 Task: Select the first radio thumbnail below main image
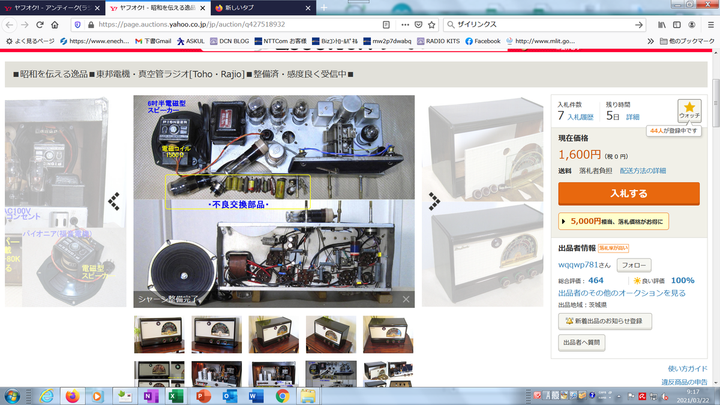coord(159,335)
